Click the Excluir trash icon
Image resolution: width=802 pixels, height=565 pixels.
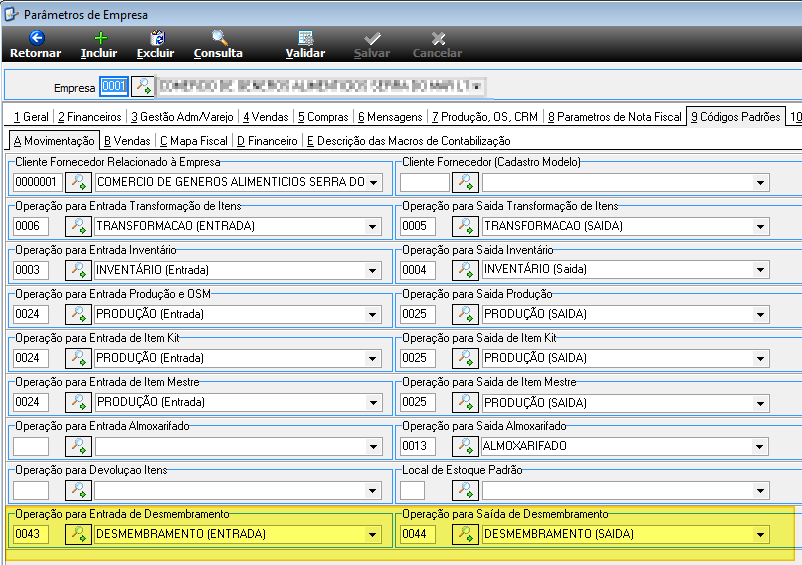point(156,45)
